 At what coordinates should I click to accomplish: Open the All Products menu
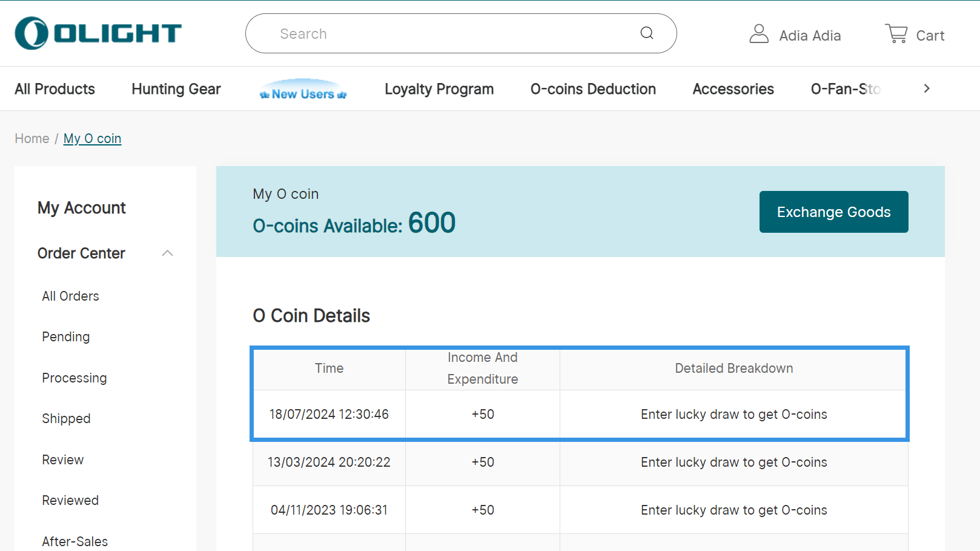click(55, 89)
